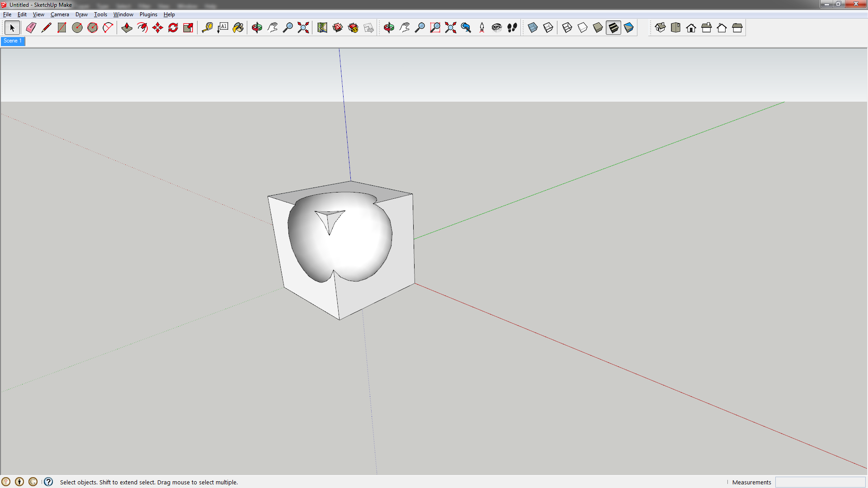Switch to the Front standard view
The width and height of the screenshot is (868, 488).
point(691,28)
